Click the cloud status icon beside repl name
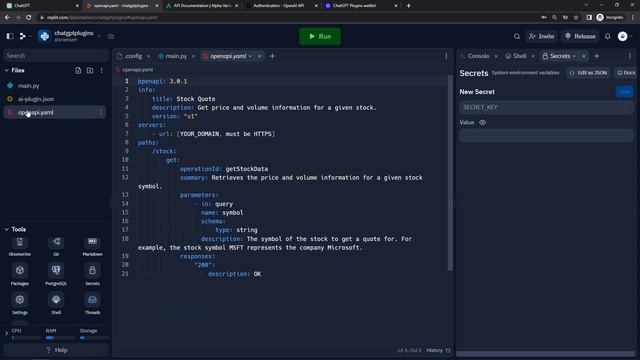Image resolution: width=640 pixels, height=360 pixels. tap(111, 36)
